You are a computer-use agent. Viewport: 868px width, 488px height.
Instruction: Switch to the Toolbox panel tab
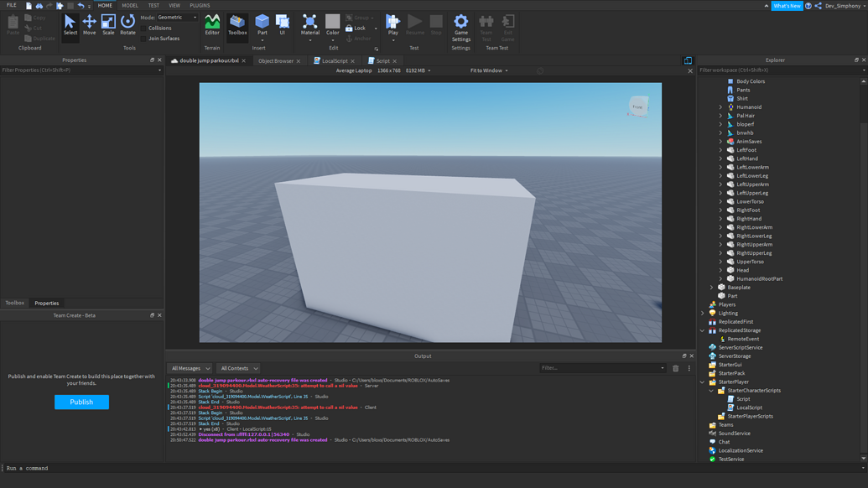tap(15, 304)
